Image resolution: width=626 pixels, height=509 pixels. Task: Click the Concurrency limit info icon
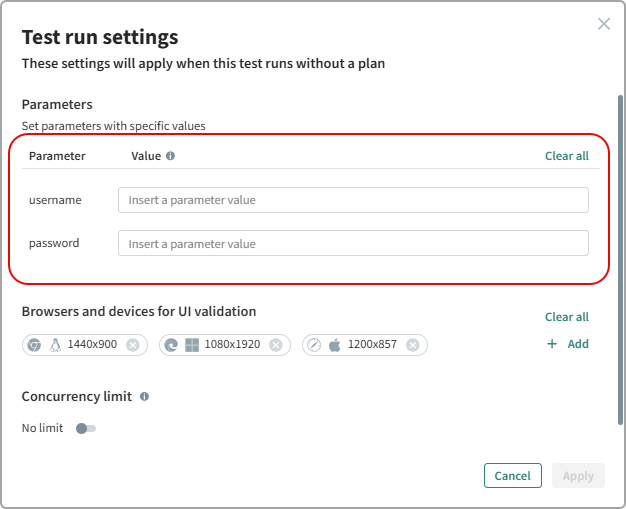(144, 397)
